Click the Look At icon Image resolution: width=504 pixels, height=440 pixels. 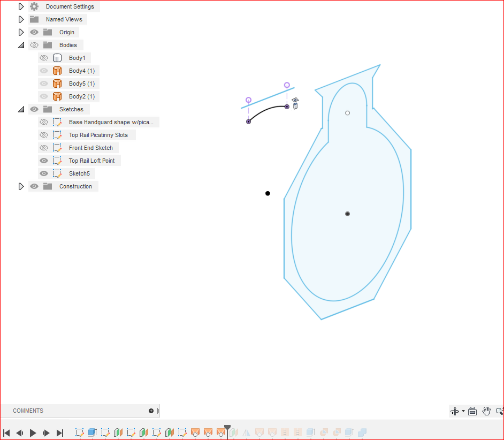(472, 411)
